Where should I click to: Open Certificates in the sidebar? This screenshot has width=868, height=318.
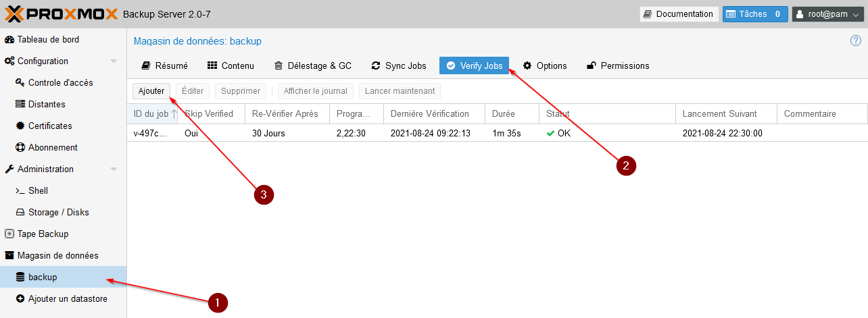click(49, 126)
